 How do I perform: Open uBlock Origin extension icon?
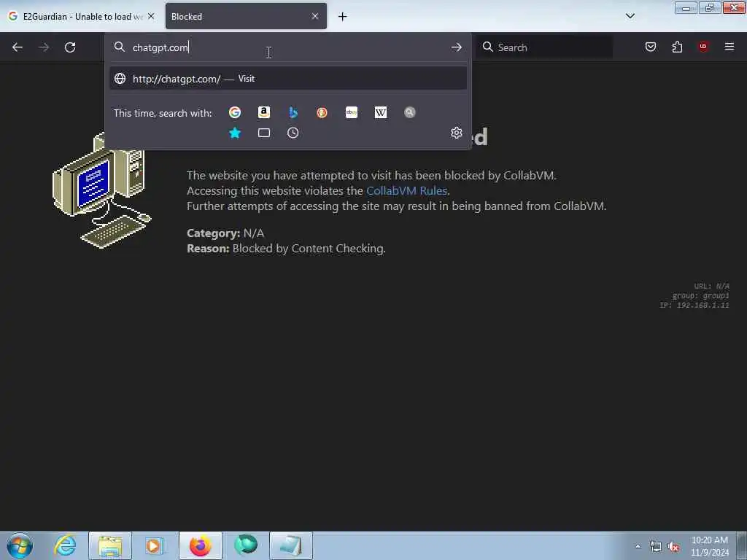[703, 47]
